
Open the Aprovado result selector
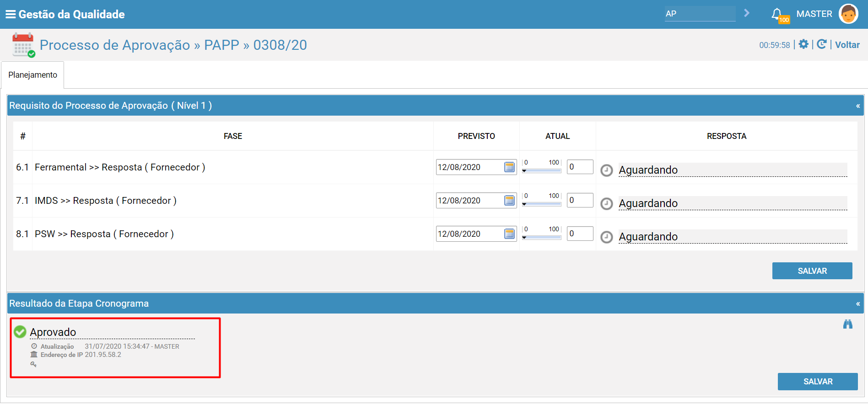112,332
